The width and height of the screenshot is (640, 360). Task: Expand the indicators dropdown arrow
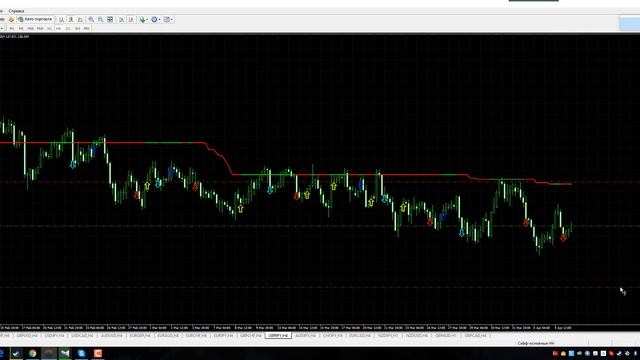(x=147, y=19)
